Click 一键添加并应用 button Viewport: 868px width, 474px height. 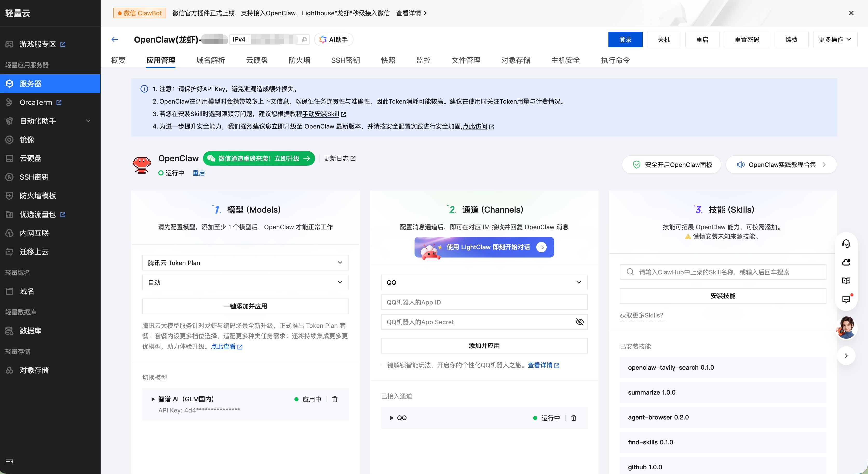(245, 306)
